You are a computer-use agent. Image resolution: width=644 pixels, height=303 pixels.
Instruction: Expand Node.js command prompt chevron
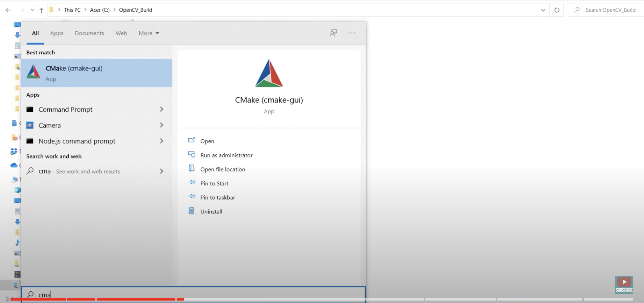(161, 141)
